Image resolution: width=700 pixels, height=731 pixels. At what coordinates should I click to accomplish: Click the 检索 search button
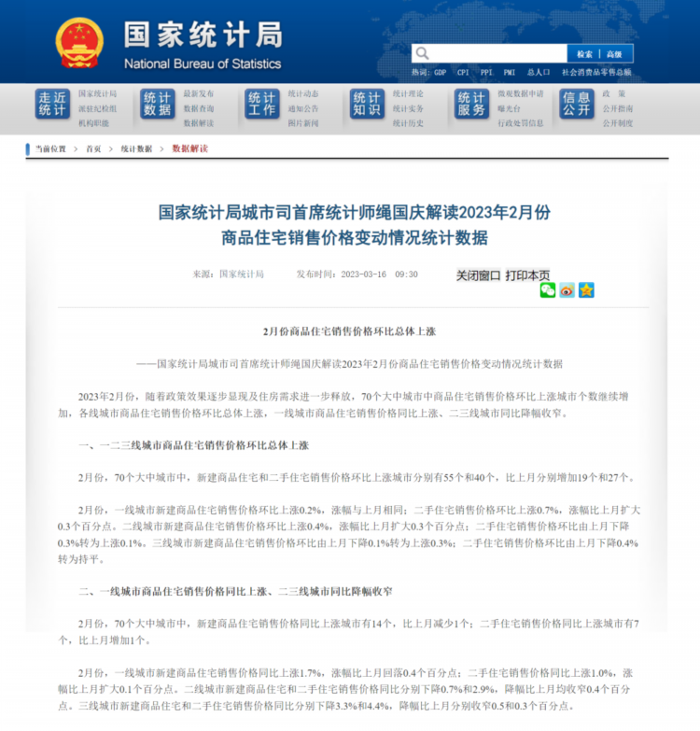pyautogui.click(x=584, y=54)
